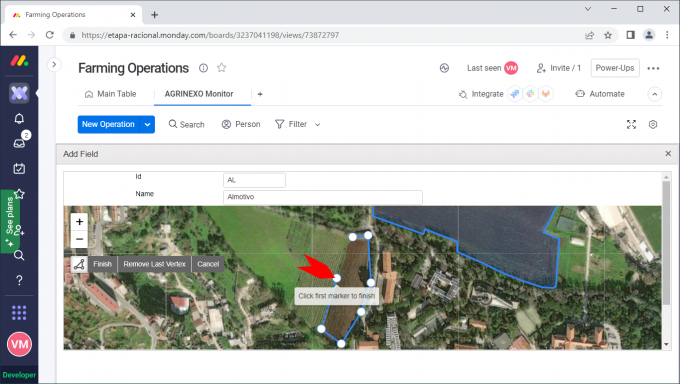The height and width of the screenshot is (384, 680).
Task: Toggle fullscreen view icon
Action: (x=631, y=125)
